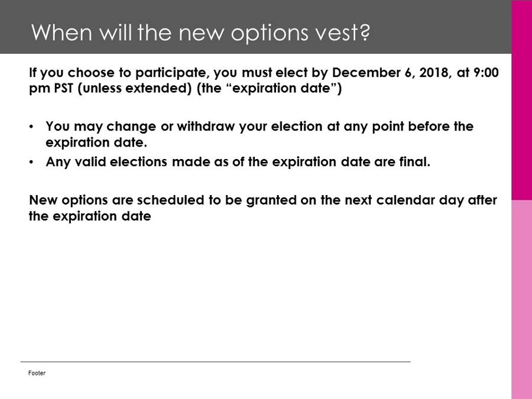532x399 pixels.
Task: Click the bullet marker before "You may change"
Action: click(31, 127)
